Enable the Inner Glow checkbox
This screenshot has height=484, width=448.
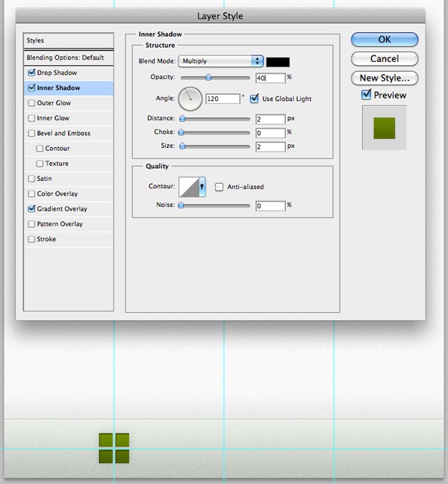(x=31, y=118)
